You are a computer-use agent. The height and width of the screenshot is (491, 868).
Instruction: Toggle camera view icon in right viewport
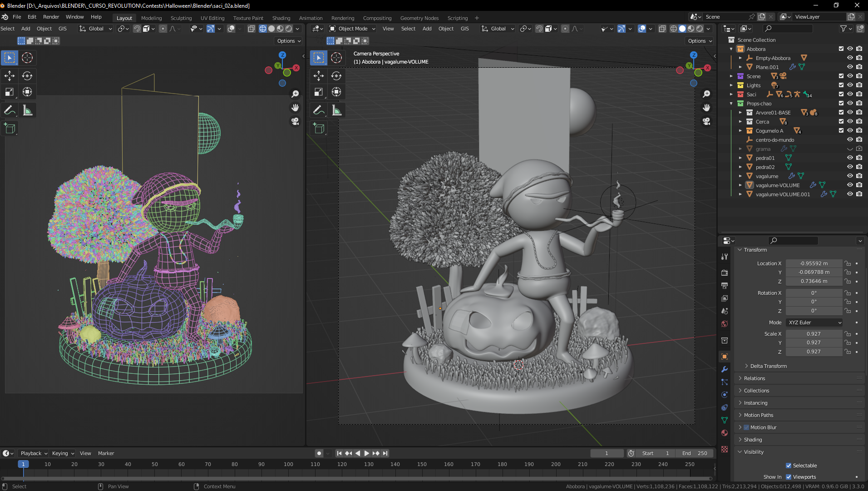click(706, 121)
